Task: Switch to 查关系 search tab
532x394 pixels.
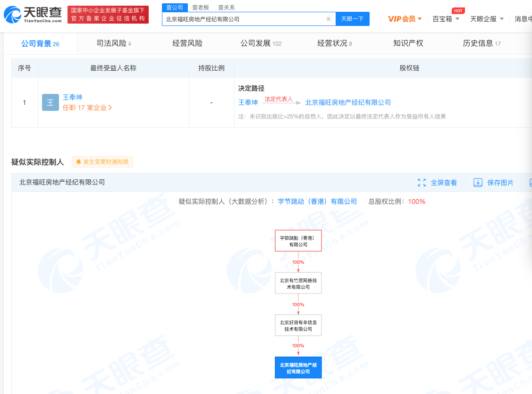Action: (x=226, y=8)
